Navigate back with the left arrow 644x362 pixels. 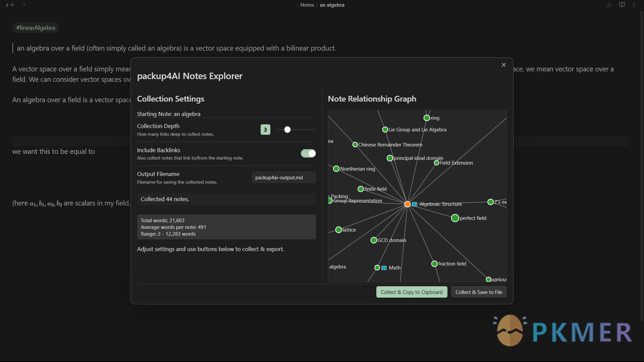[x=13, y=5]
